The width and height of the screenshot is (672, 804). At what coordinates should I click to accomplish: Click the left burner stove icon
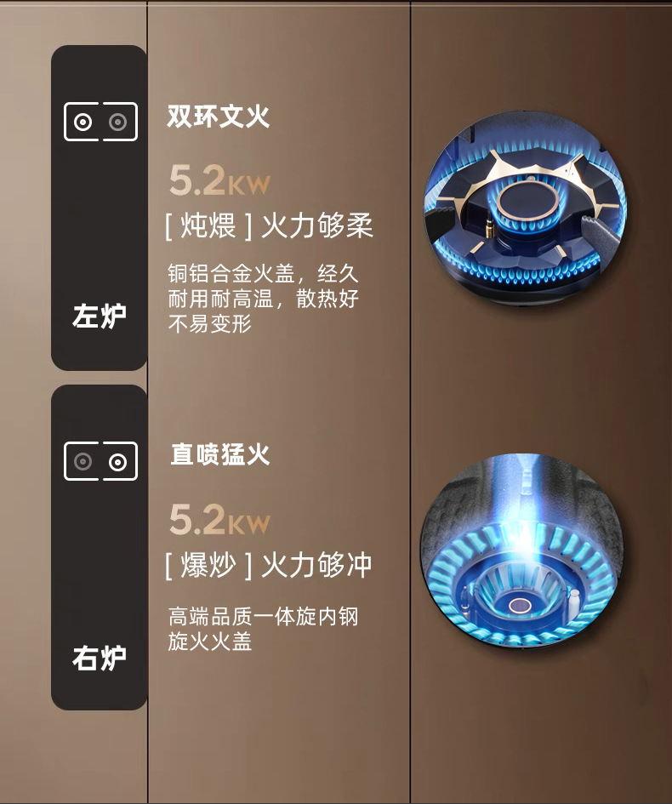100,122
